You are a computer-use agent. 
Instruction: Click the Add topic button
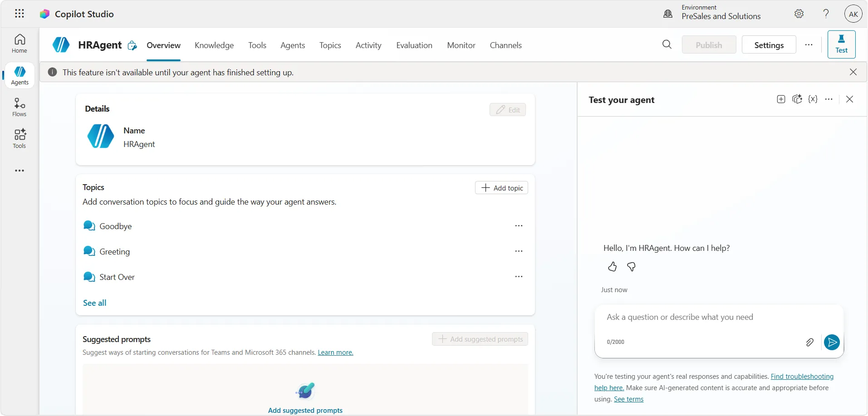(501, 188)
